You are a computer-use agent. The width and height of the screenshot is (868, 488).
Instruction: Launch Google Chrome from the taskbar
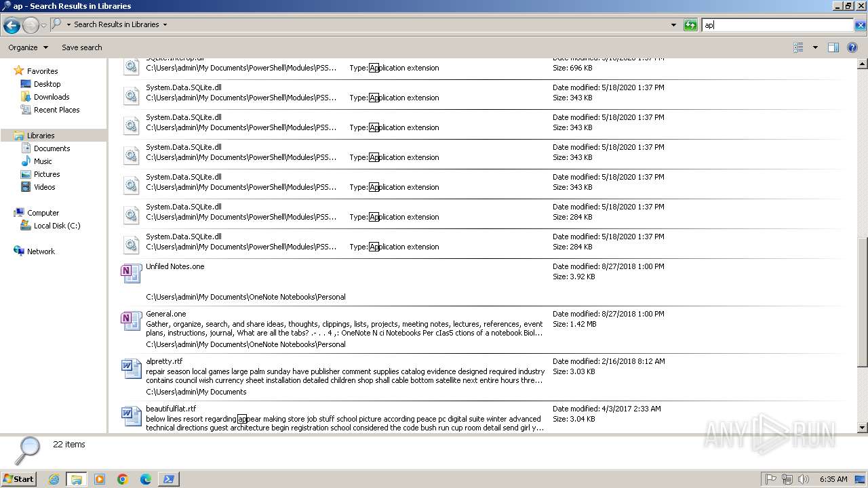[x=123, y=479]
